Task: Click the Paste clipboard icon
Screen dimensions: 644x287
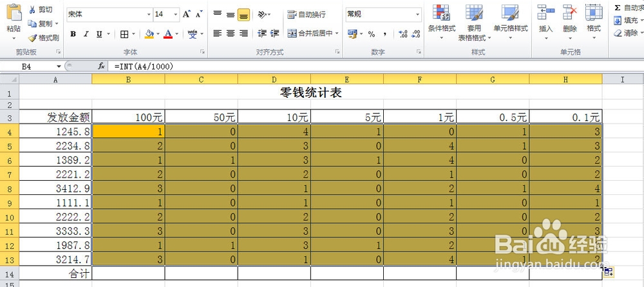Action: (14, 13)
